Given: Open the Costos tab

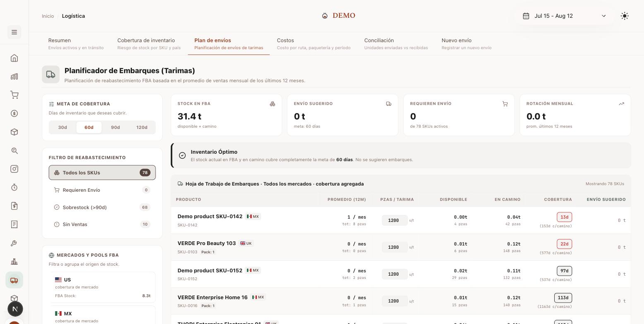Looking at the screenshot, I should click(314, 44).
